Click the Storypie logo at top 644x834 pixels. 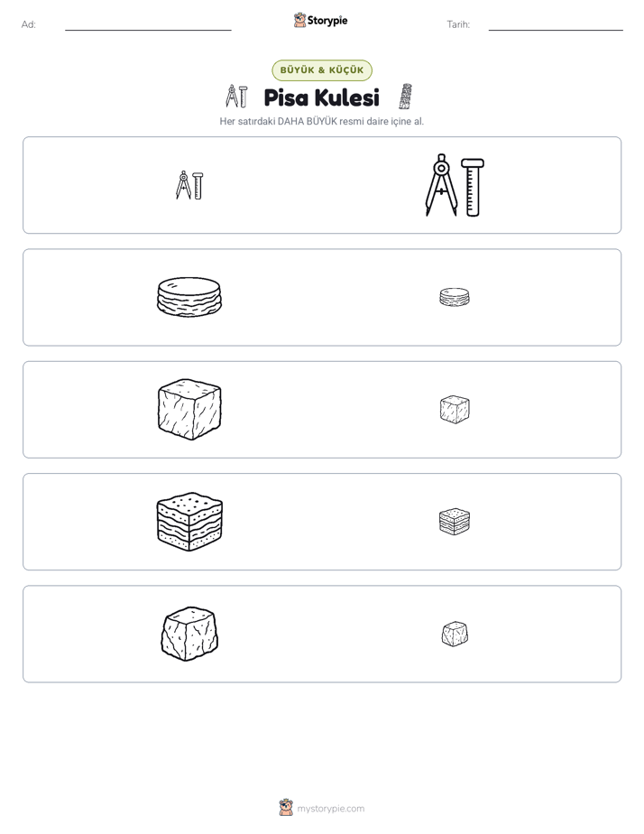pyautogui.click(x=321, y=20)
